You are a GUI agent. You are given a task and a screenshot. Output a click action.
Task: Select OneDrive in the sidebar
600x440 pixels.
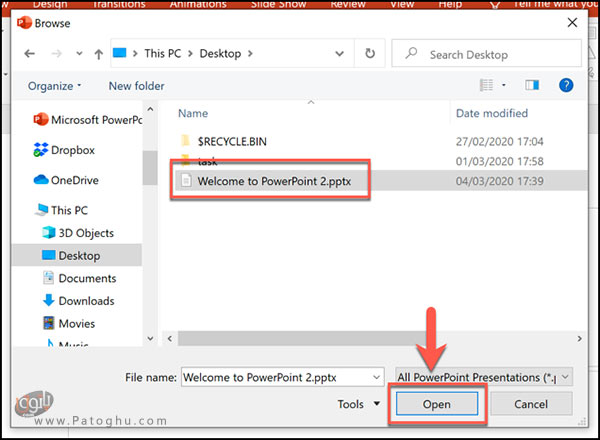[x=72, y=180]
